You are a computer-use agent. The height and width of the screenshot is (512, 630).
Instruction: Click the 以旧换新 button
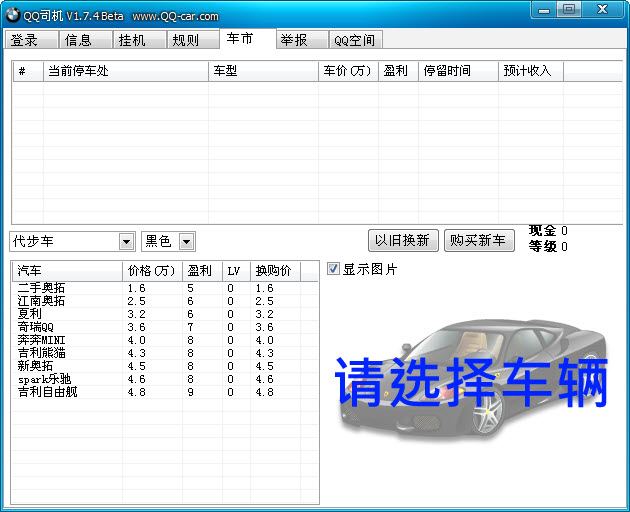click(403, 240)
